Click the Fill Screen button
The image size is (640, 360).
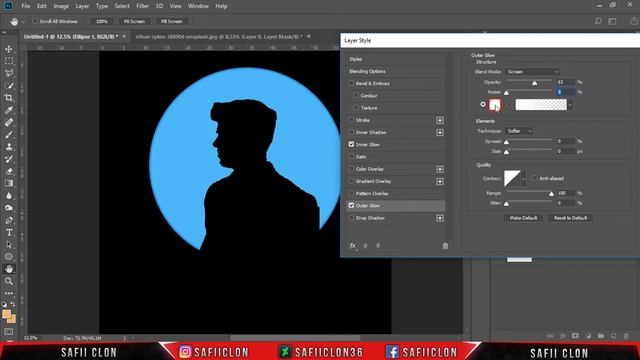point(171,21)
